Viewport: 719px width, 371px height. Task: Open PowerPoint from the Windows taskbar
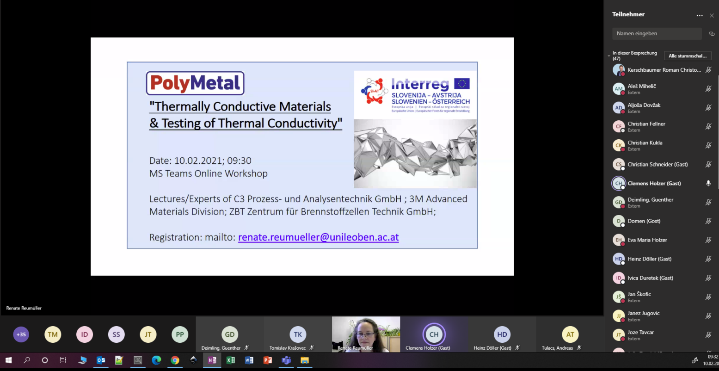[268, 360]
